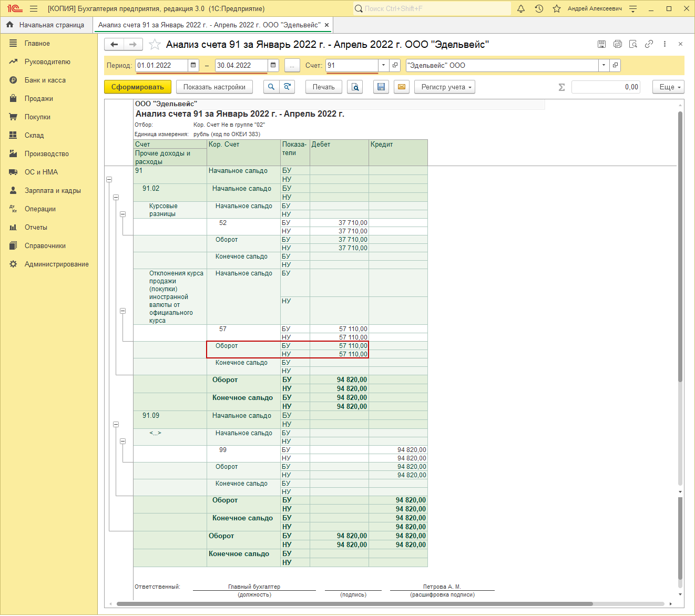695x616 pixels.
Task: Add report to favorites star icon
Action: click(155, 45)
